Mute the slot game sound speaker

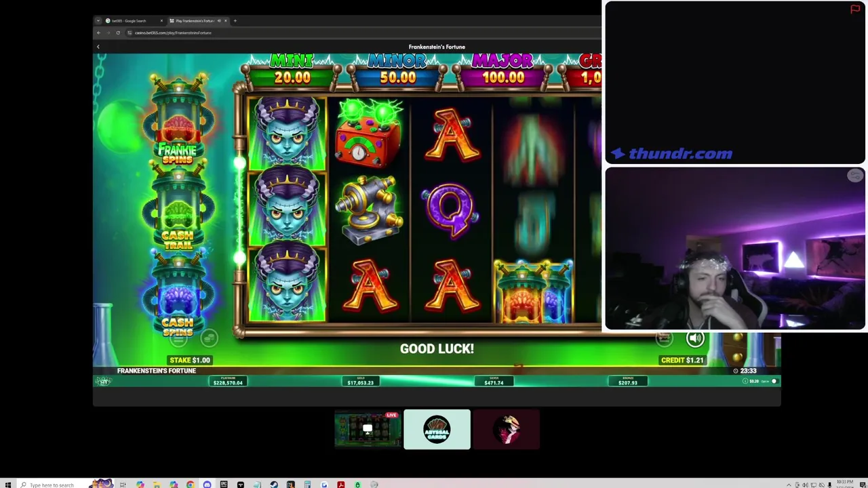695,338
